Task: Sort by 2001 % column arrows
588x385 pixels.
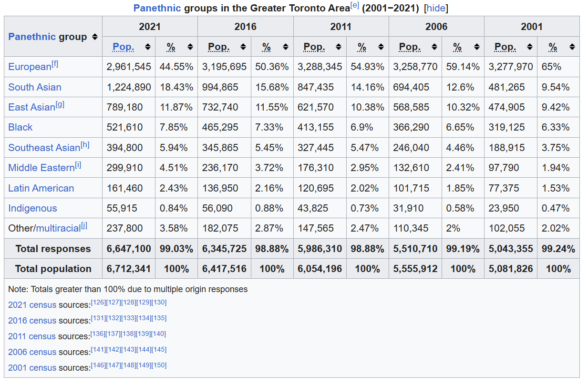Action: [x=572, y=47]
